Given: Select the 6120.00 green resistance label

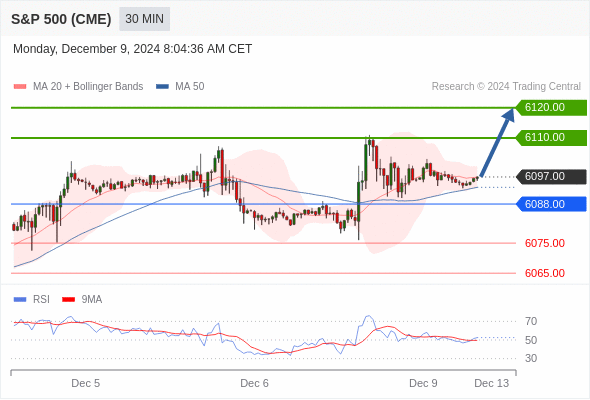Looking at the screenshot, I should [551, 108].
